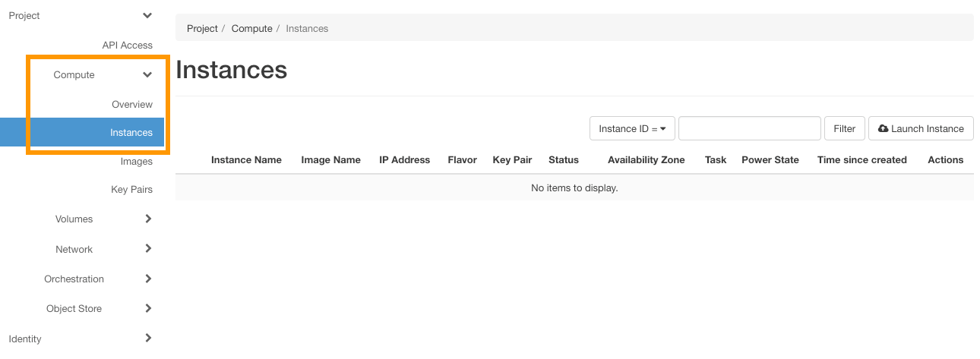Expand the Object Store section chevron
The height and width of the screenshot is (359, 980).
click(148, 308)
